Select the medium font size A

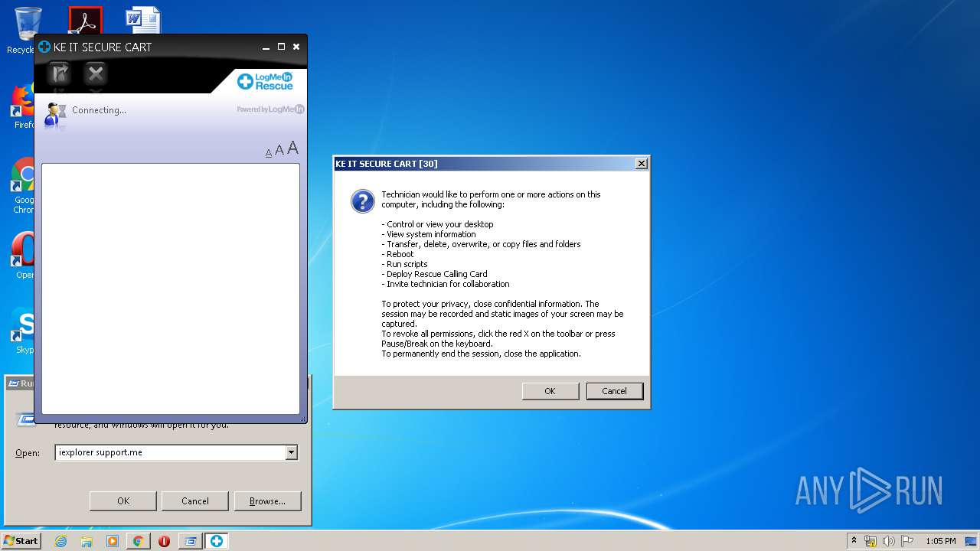279,151
